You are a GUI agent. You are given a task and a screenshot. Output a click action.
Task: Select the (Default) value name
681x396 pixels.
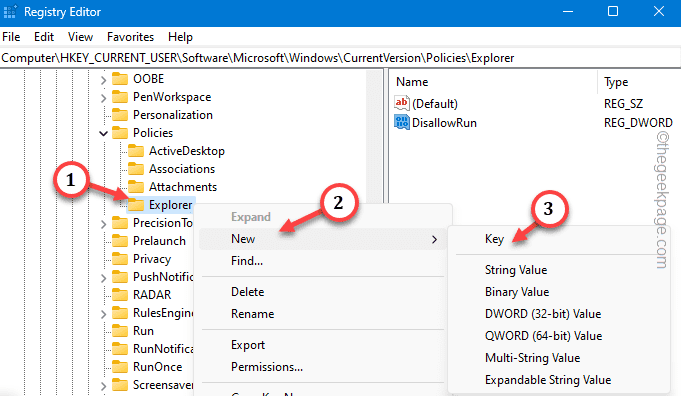click(435, 104)
